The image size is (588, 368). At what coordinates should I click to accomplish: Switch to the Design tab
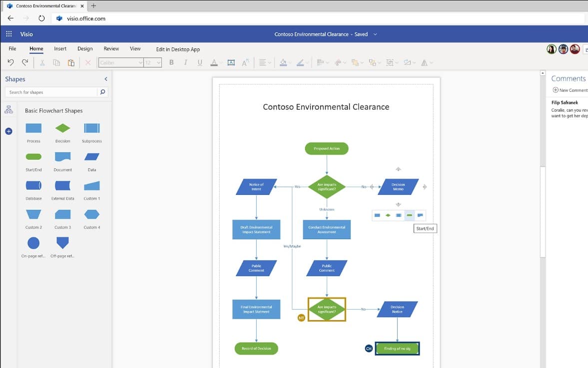[x=85, y=49]
